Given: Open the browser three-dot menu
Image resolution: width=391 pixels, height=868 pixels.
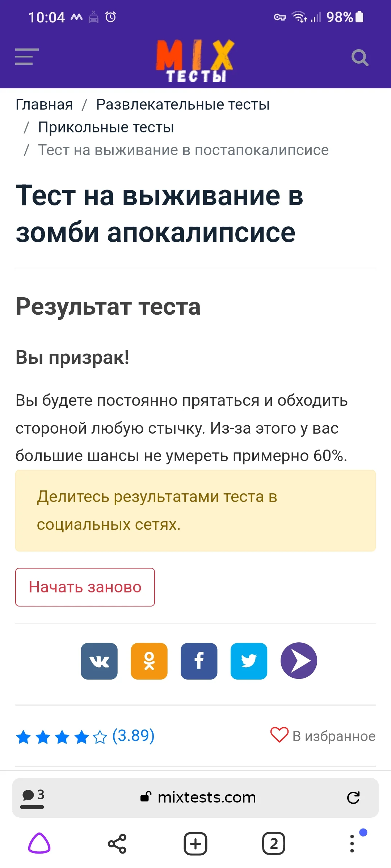Looking at the screenshot, I should (352, 844).
